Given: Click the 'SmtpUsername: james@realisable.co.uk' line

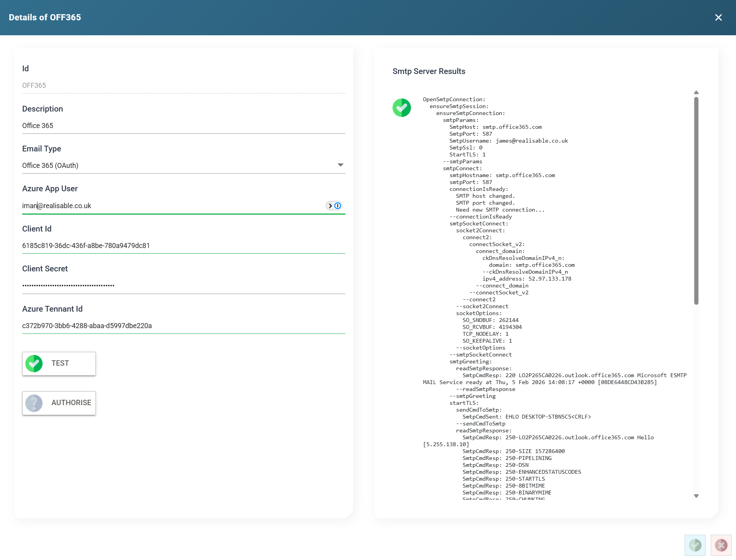Looking at the screenshot, I should coord(509,141).
